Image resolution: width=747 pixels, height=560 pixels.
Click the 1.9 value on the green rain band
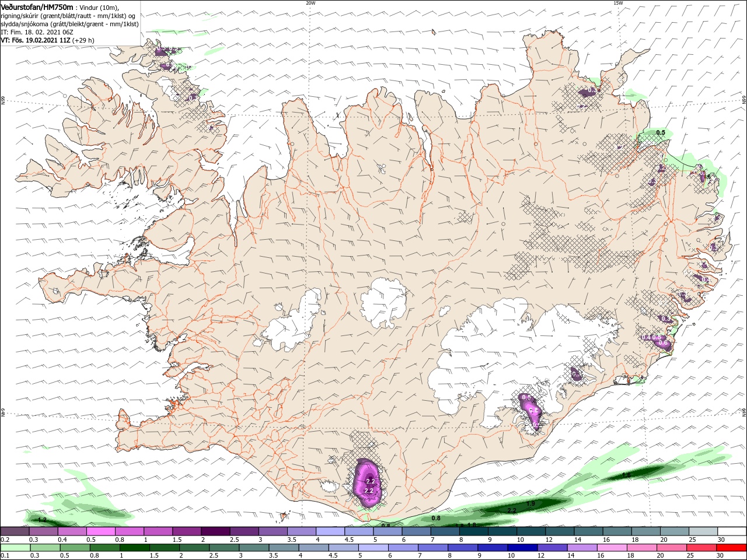(x=530, y=503)
